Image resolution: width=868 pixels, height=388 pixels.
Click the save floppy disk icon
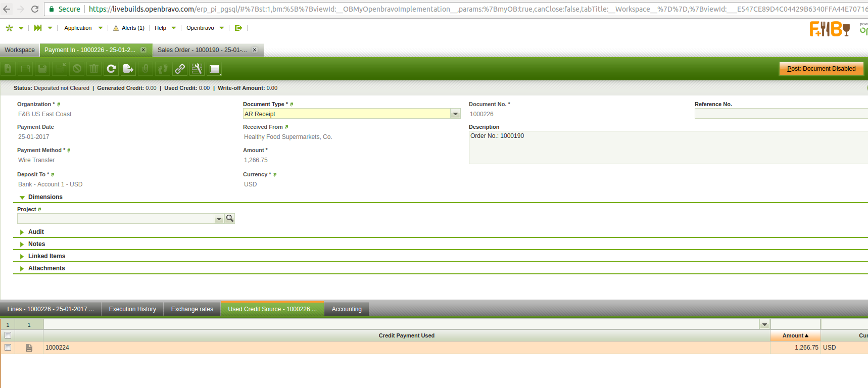pos(43,69)
